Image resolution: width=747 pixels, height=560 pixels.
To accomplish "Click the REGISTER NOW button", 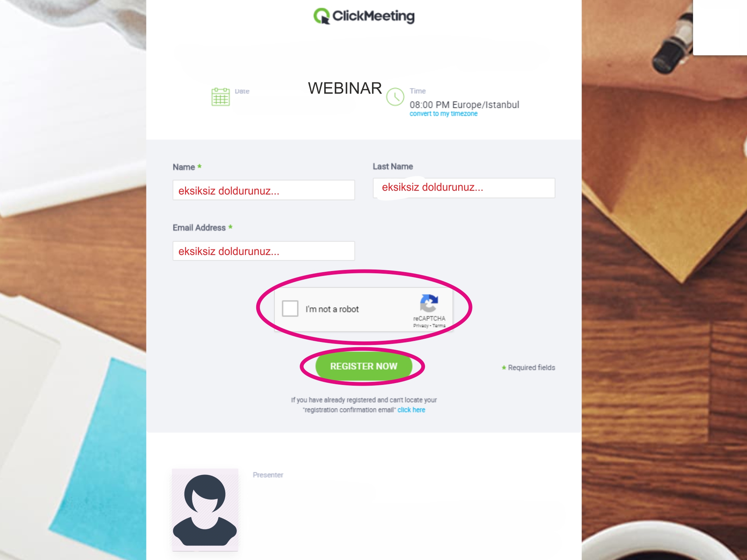I will [x=364, y=366].
